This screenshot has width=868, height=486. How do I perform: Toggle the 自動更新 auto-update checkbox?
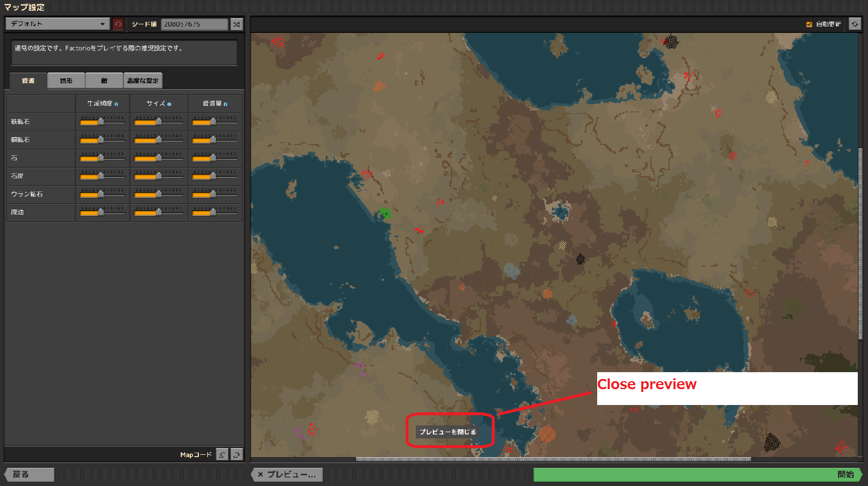[x=809, y=24]
